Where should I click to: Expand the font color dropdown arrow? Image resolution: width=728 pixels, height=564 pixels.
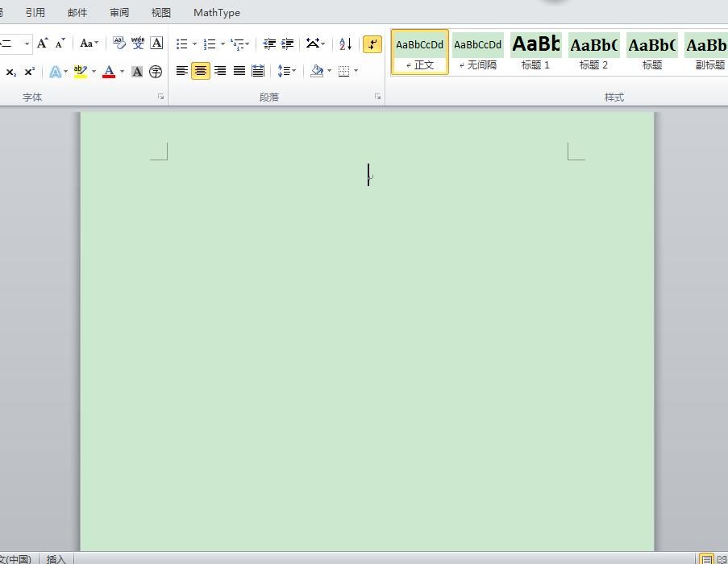[x=122, y=72]
